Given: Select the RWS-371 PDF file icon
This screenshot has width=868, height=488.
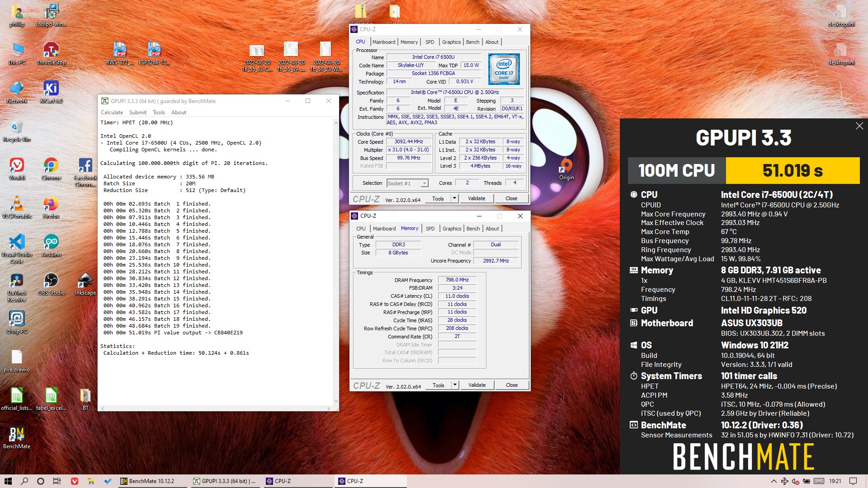Looking at the screenshot, I should click(120, 53).
